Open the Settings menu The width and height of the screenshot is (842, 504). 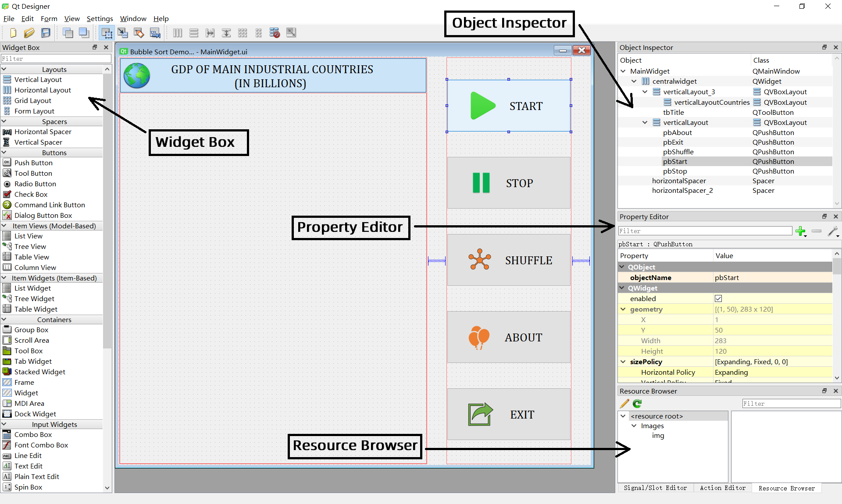[x=100, y=18]
